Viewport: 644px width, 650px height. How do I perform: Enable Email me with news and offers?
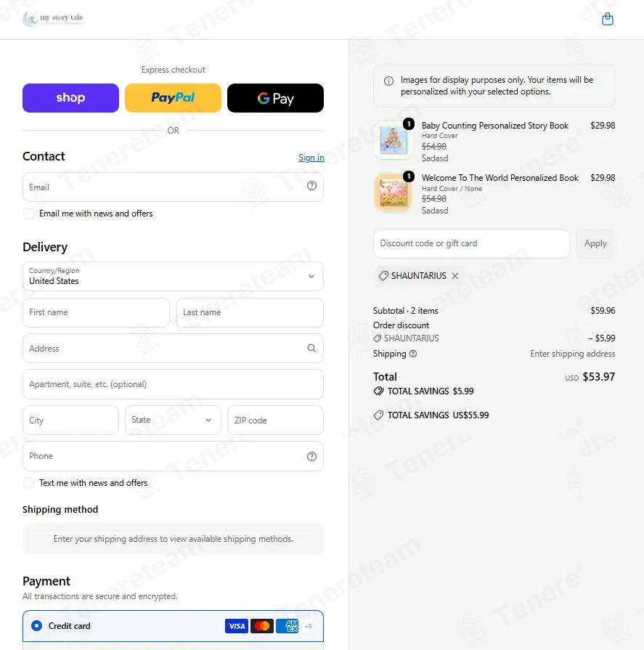[x=28, y=214]
